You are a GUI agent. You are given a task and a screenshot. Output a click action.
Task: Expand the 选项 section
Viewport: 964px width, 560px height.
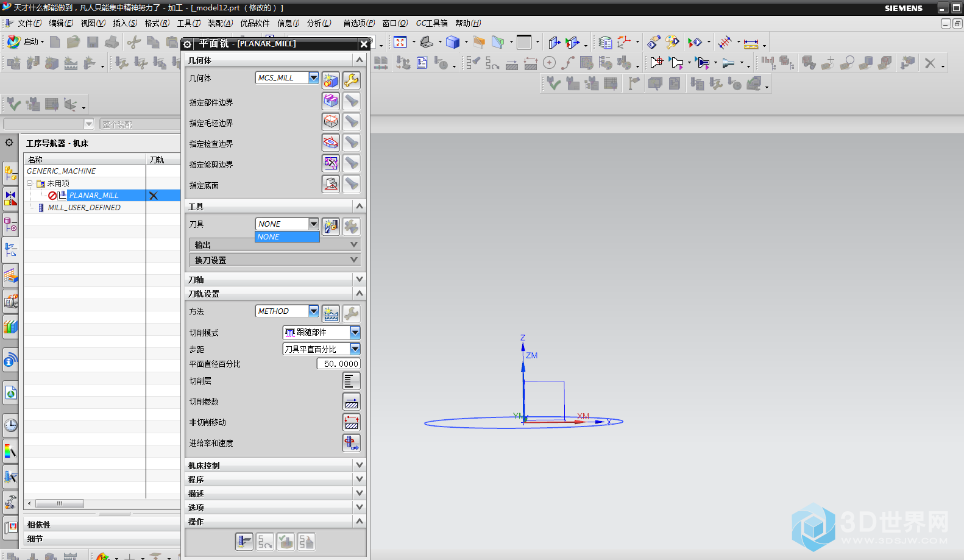[275, 507]
